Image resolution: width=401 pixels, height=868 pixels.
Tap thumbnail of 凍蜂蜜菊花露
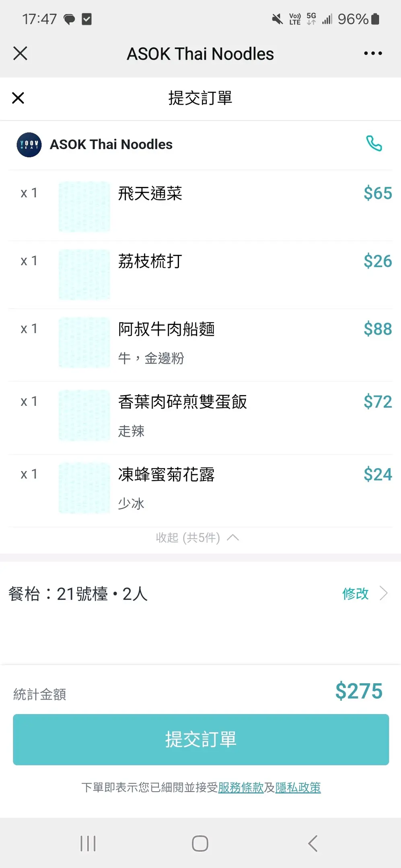[x=84, y=488]
